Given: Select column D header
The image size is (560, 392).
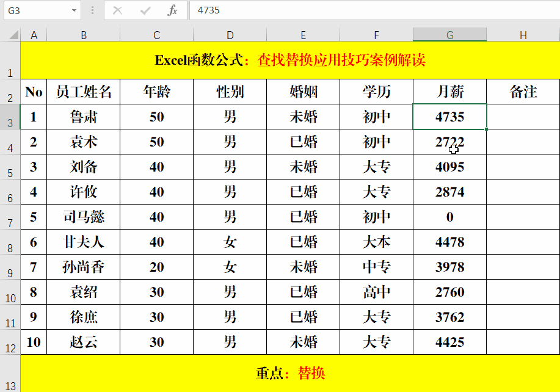Looking at the screenshot, I should pos(230,35).
